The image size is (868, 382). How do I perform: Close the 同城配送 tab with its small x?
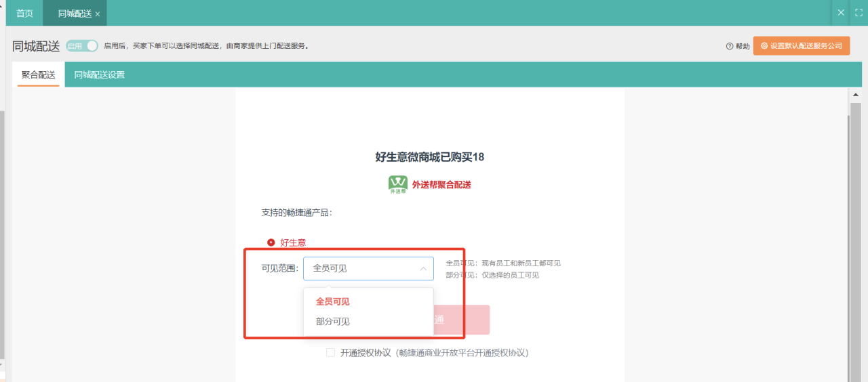tap(98, 14)
